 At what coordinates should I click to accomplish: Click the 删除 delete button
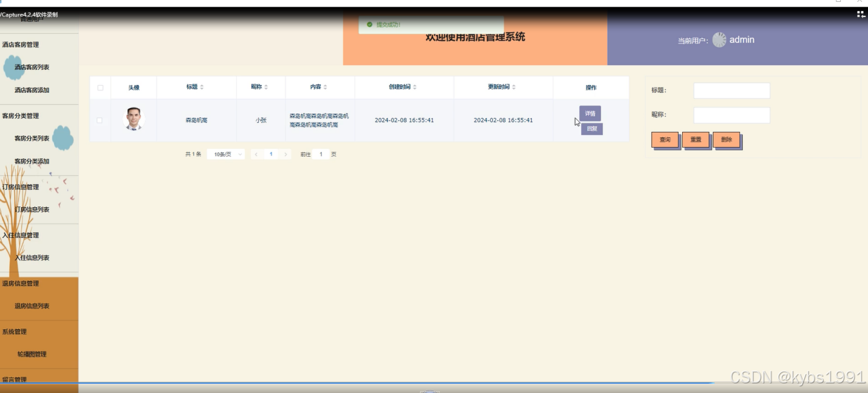pos(726,140)
